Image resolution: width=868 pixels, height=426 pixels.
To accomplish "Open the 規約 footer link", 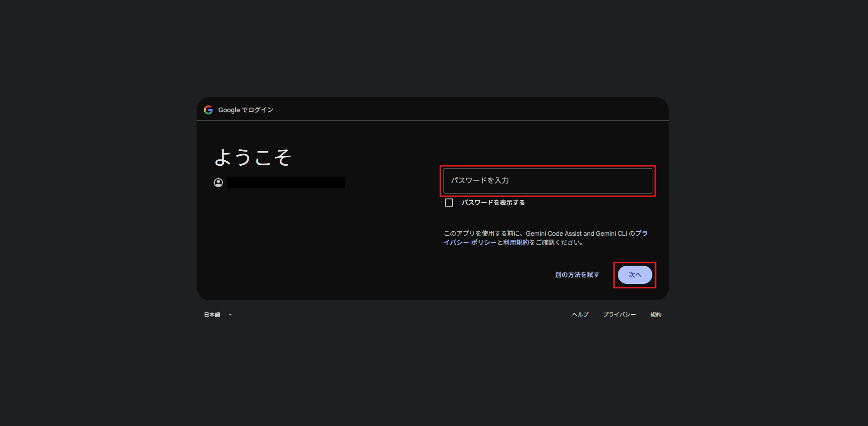I will click(x=656, y=315).
